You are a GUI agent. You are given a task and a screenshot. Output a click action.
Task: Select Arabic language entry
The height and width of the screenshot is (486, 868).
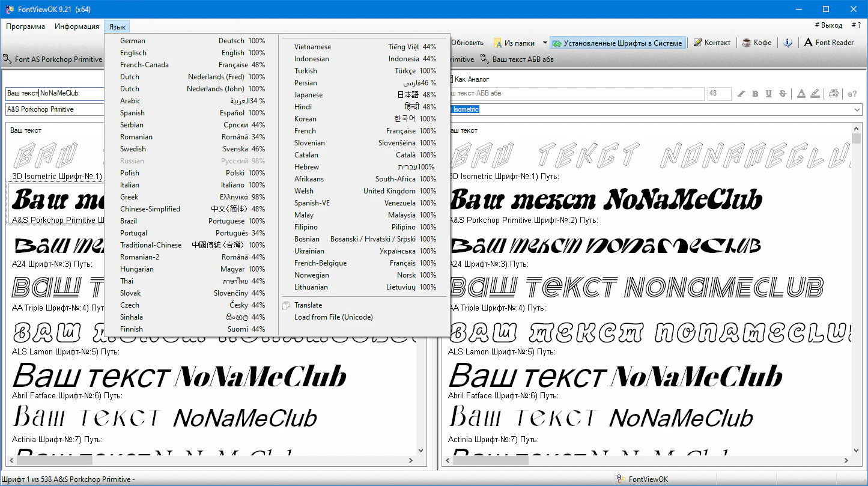click(191, 101)
